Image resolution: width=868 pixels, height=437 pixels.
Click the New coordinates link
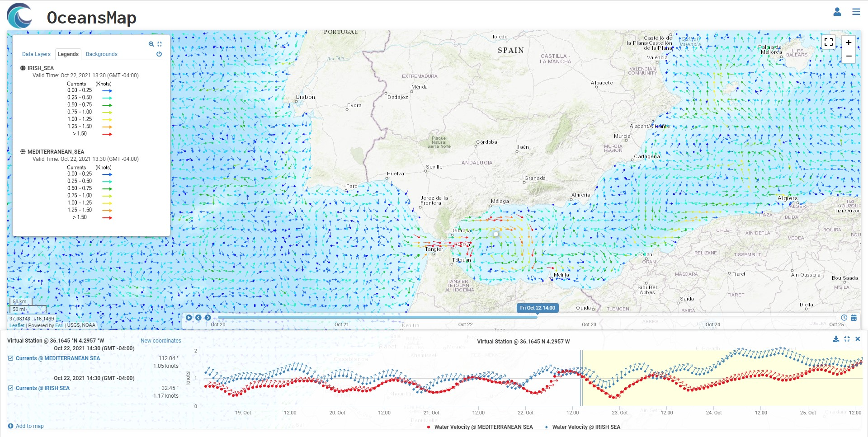coord(160,341)
